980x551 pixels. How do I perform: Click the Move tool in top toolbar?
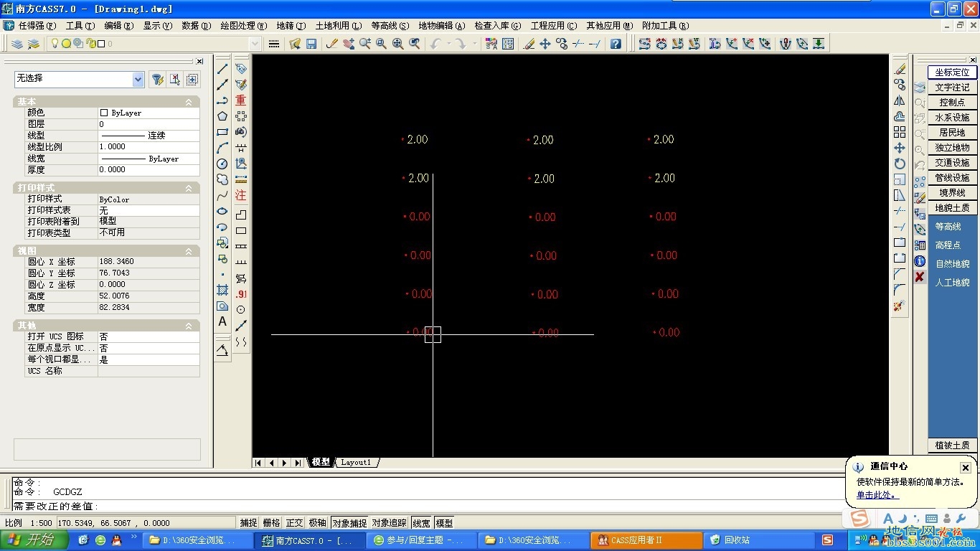click(x=545, y=44)
